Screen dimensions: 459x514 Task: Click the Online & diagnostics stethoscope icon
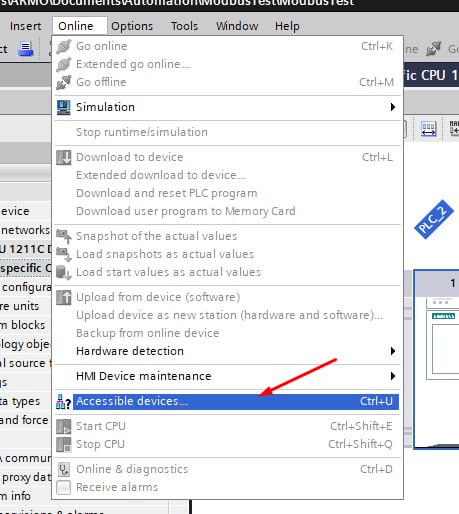click(x=63, y=469)
